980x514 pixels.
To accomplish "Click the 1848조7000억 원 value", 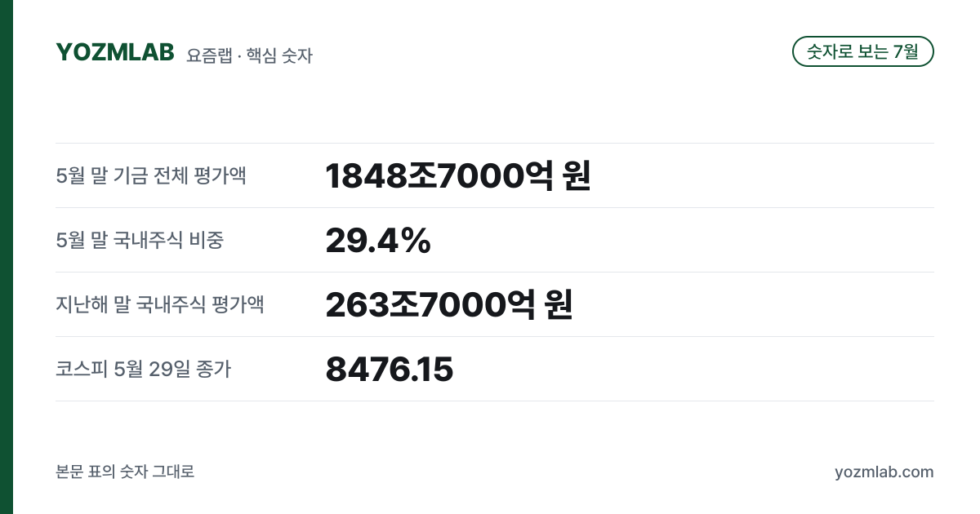I will click(x=457, y=175).
